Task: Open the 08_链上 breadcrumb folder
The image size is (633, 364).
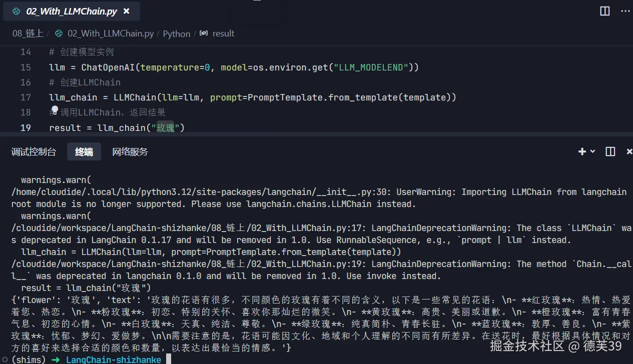Action: point(28,33)
